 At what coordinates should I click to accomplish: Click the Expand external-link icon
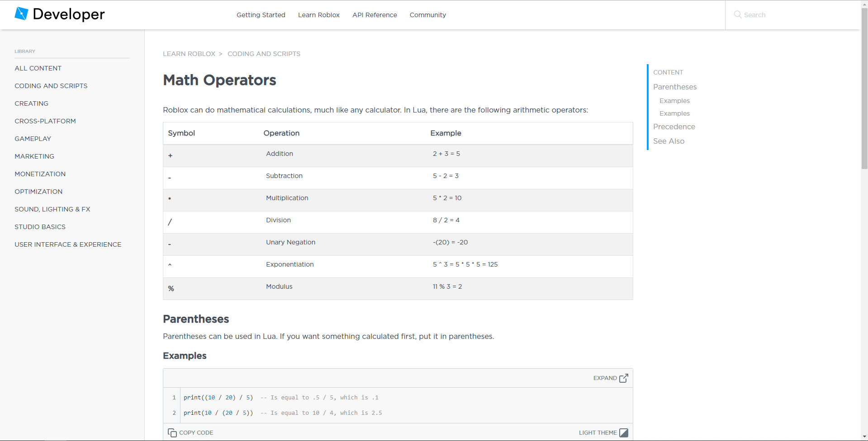click(624, 378)
